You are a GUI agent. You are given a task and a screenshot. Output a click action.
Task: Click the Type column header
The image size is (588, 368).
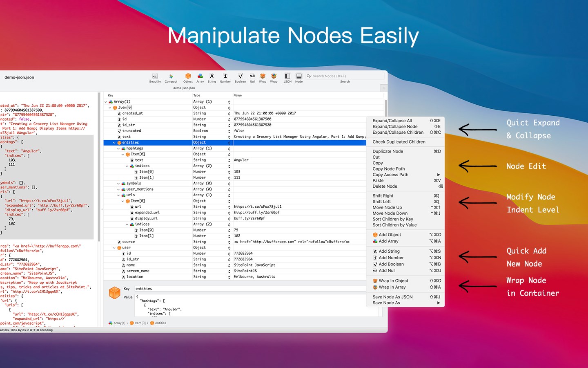point(212,95)
